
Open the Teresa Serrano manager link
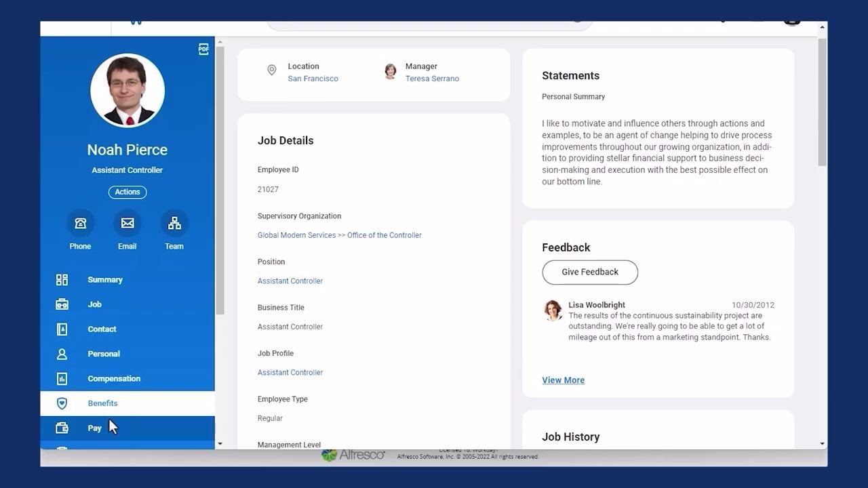432,79
